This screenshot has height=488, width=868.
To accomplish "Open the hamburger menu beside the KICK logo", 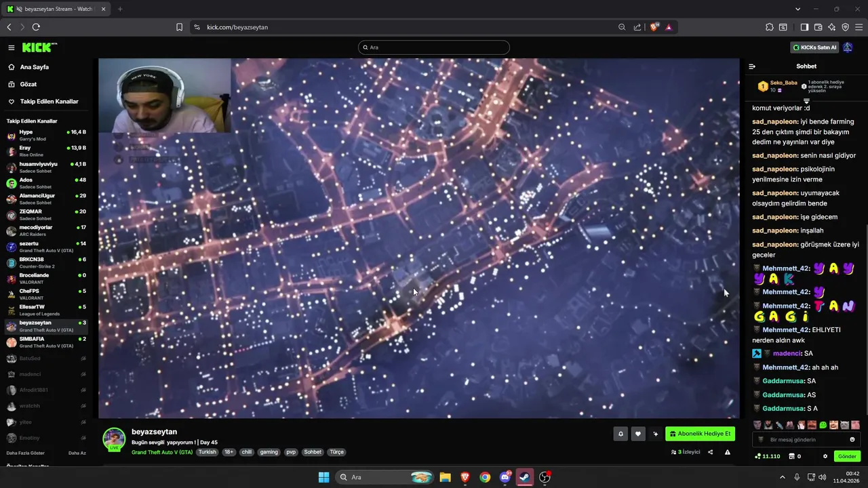I will point(12,47).
